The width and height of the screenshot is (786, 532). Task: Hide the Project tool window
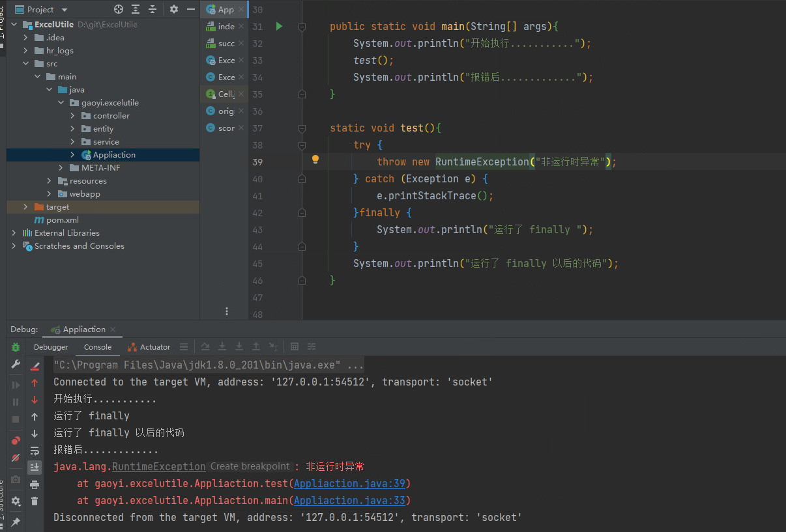point(191,9)
